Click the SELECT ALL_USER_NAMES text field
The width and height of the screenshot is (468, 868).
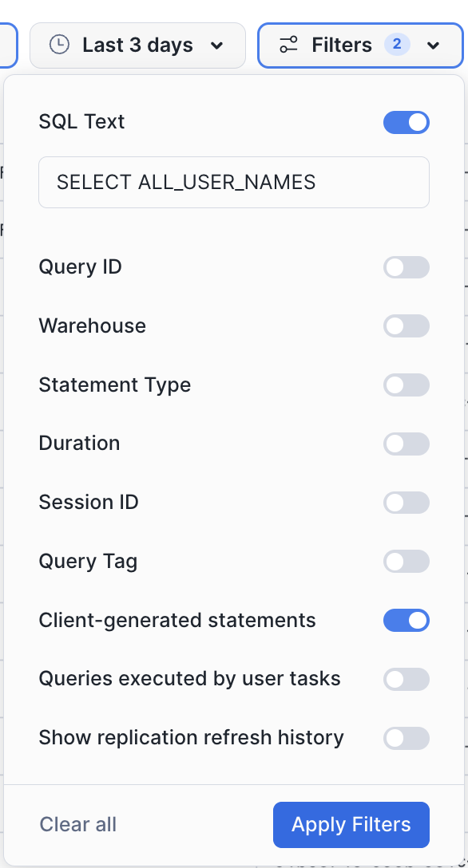point(233,182)
